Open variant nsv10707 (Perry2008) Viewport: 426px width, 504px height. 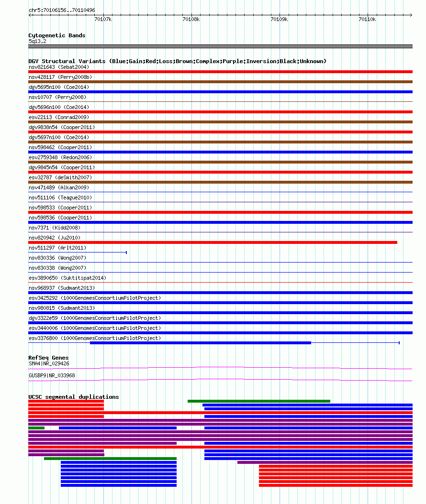(57, 97)
